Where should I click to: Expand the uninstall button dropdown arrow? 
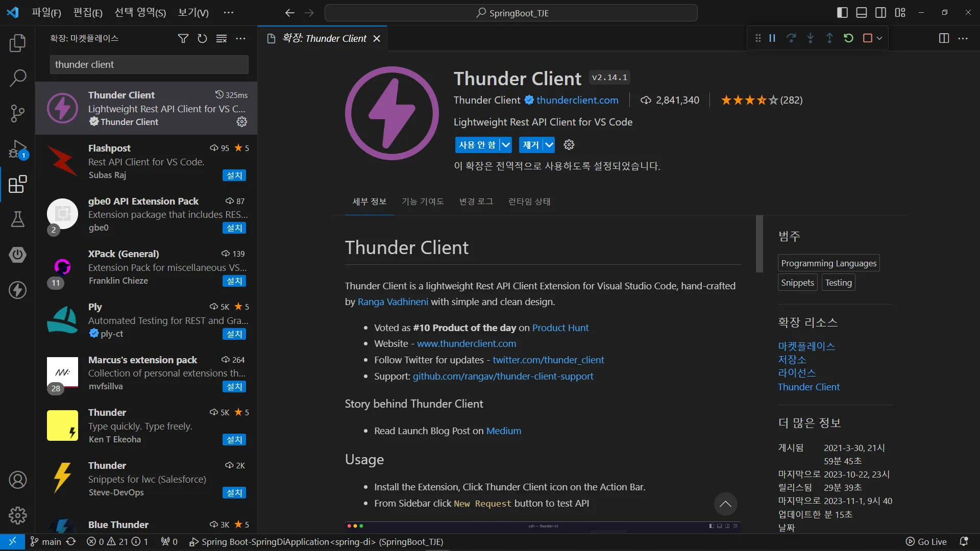(549, 145)
